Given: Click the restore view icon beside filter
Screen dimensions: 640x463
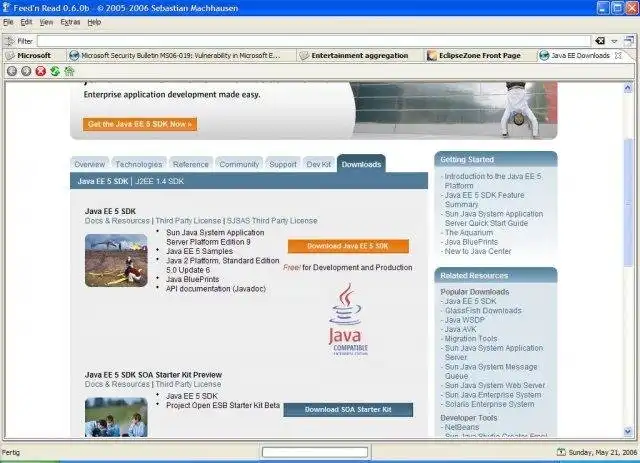Looking at the screenshot, I should pyautogui.click(x=629, y=40).
